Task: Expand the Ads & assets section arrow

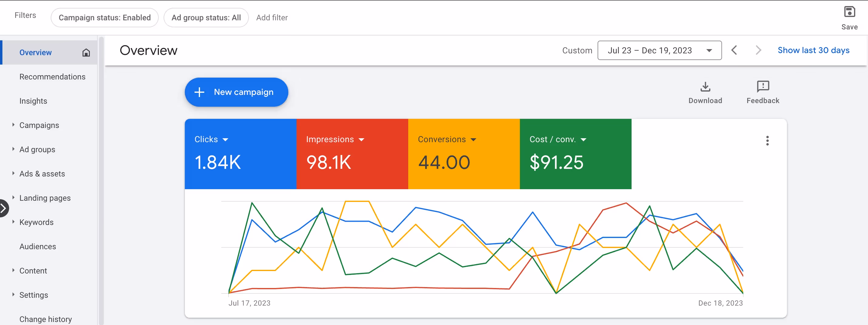Action: pyautogui.click(x=13, y=173)
